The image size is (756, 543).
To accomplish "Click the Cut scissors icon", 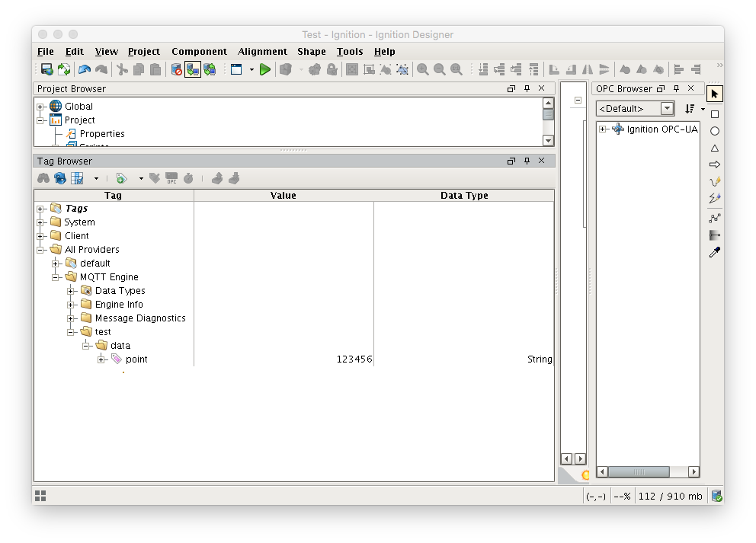I will 122,69.
